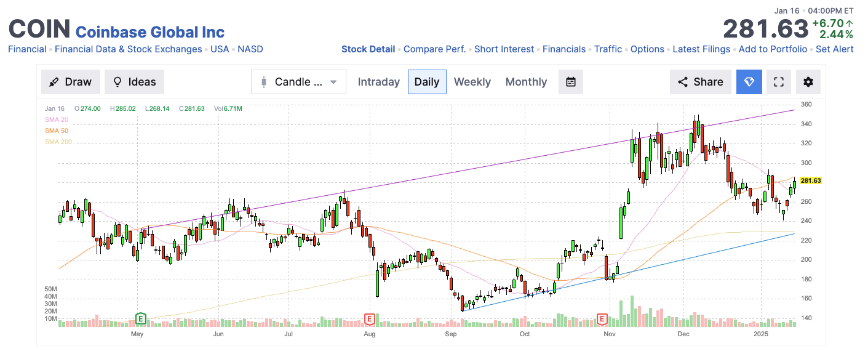Open the Options link

click(647, 49)
